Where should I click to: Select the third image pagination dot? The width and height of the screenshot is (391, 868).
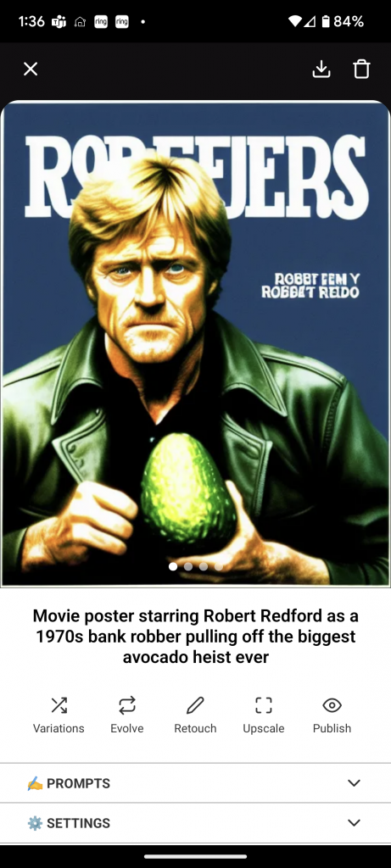coord(204,566)
